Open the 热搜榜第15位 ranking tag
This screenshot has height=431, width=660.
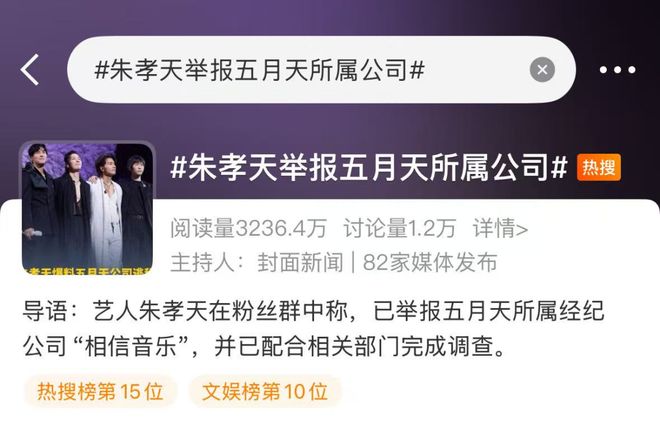pos(100,391)
